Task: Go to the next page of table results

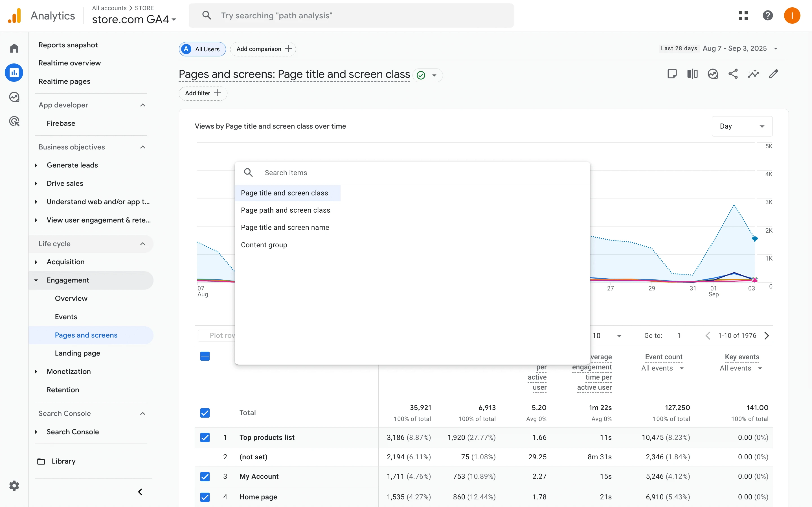Action: [x=767, y=335]
